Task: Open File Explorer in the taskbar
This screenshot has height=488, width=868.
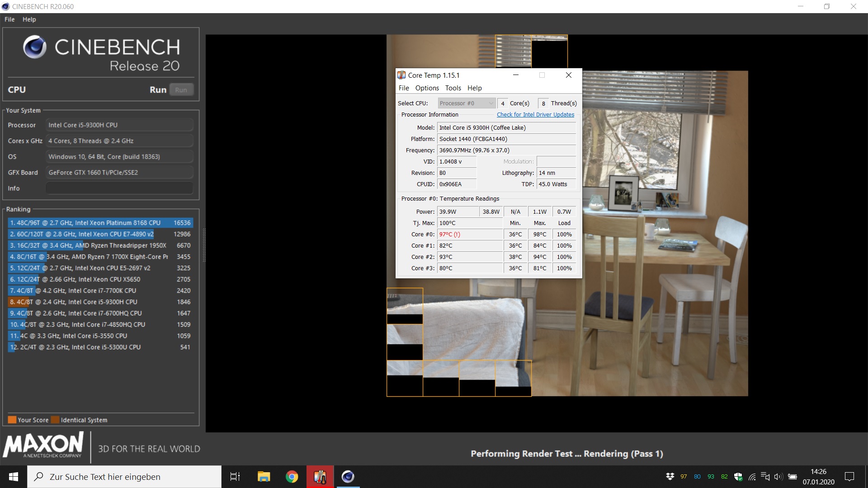Action: pyautogui.click(x=264, y=477)
